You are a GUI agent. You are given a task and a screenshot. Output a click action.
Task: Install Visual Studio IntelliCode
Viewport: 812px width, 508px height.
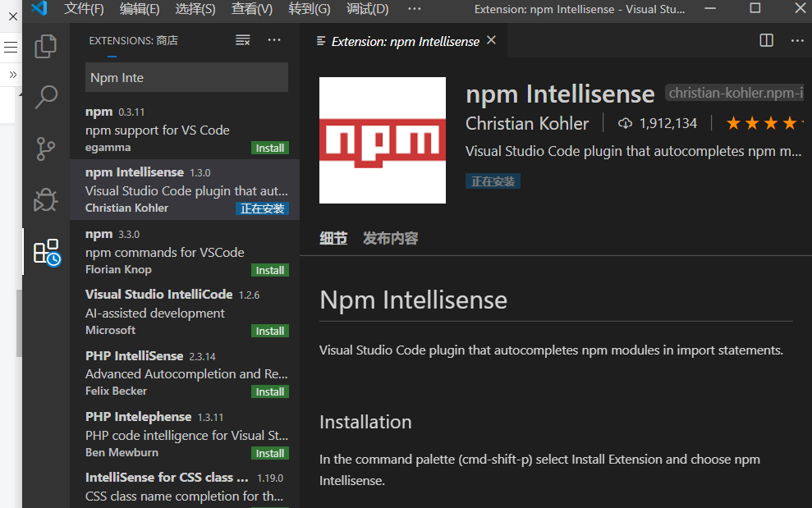(x=270, y=331)
